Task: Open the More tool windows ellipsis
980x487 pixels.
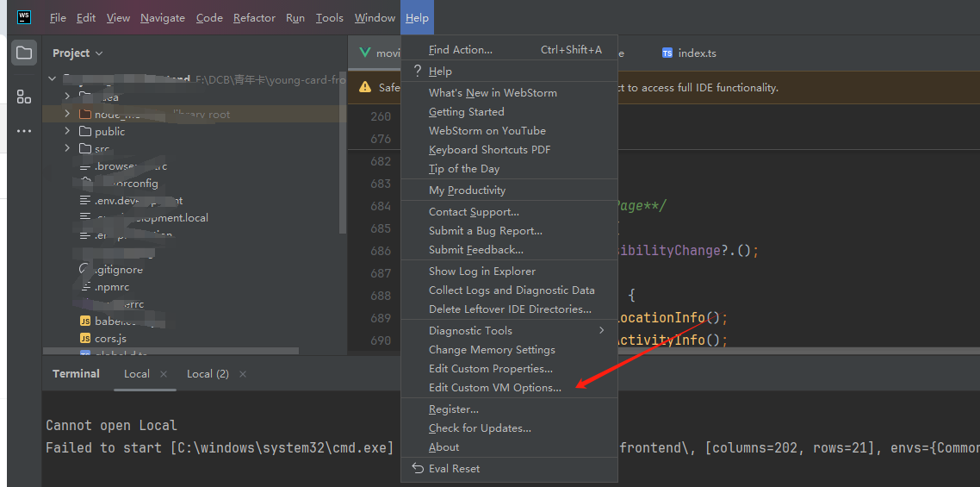Action: 24,132
